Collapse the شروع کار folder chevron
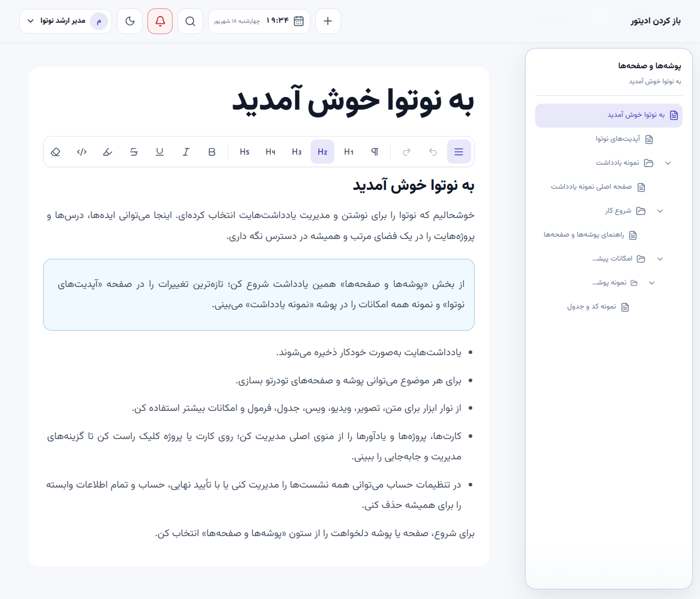Image resolution: width=700 pixels, height=599 pixels. (660, 211)
